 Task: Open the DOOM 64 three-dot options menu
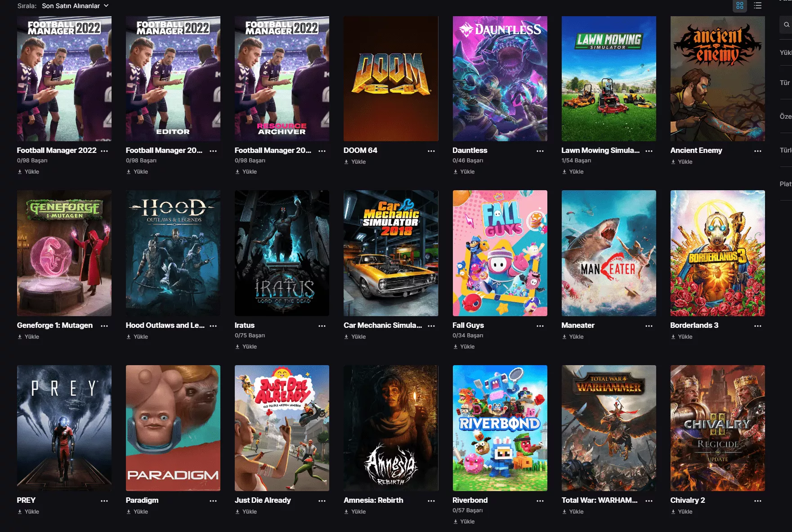pyautogui.click(x=431, y=151)
